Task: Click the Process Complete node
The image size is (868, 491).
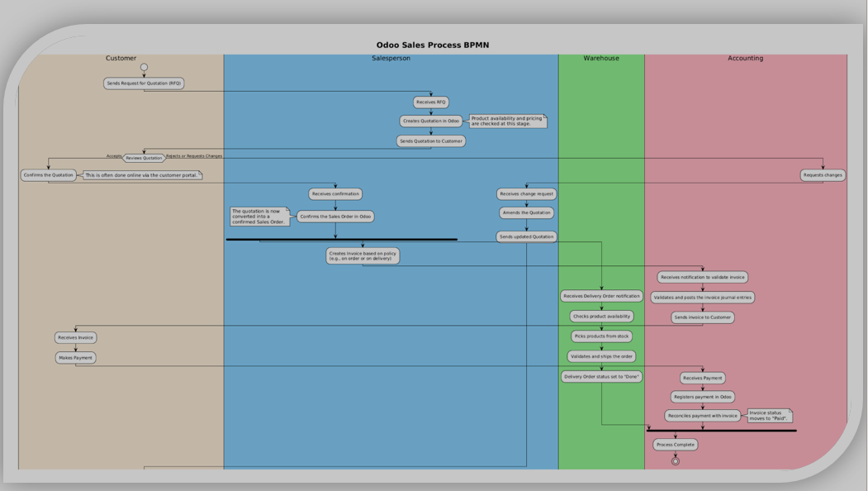Action: coord(675,444)
